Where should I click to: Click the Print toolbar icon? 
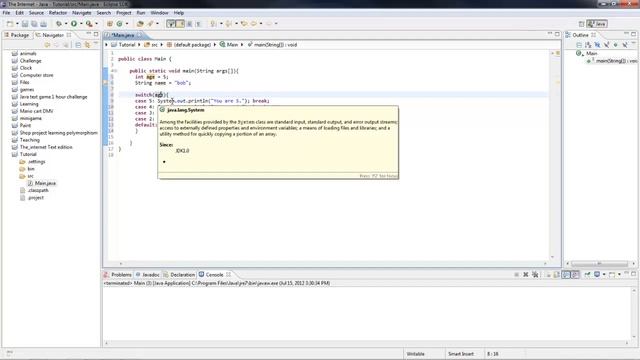coord(43,24)
